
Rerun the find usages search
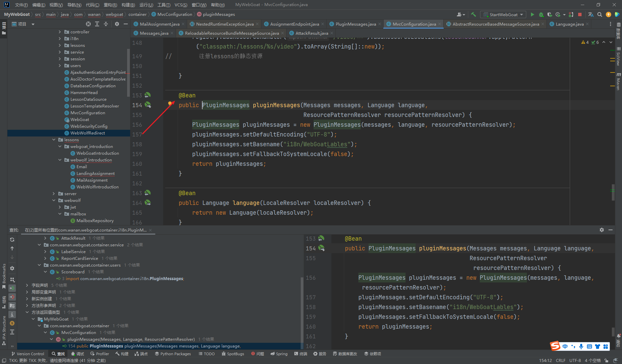pyautogui.click(x=12, y=240)
